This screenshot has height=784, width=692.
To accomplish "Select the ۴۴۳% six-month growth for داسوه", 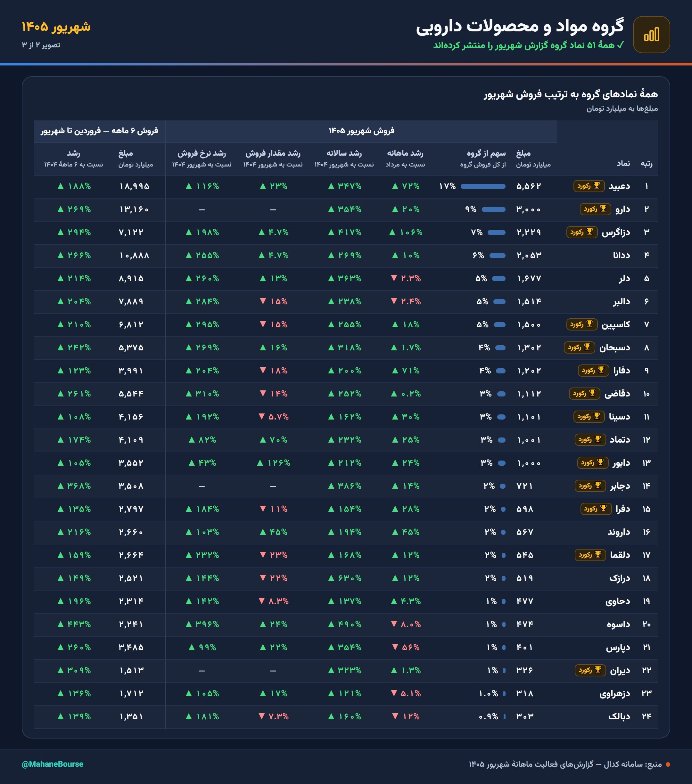I will [x=74, y=624].
